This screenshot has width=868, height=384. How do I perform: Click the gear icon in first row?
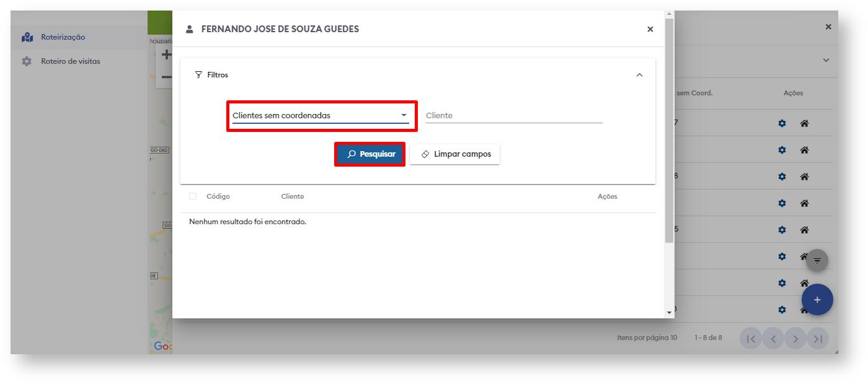[782, 123]
